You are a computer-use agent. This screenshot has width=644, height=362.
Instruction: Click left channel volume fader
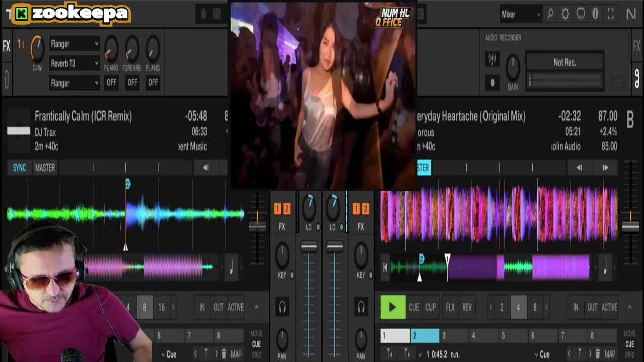(309, 247)
